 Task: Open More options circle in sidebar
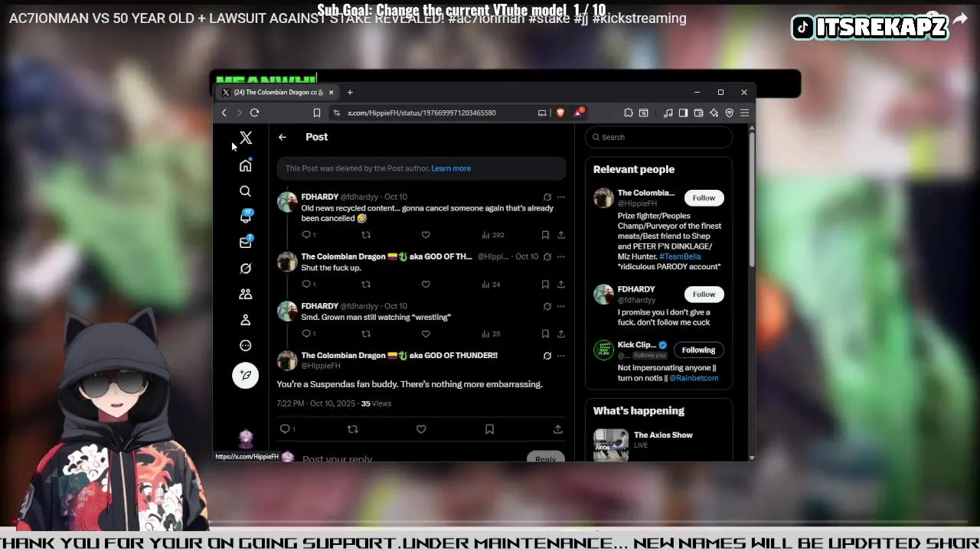tap(245, 345)
